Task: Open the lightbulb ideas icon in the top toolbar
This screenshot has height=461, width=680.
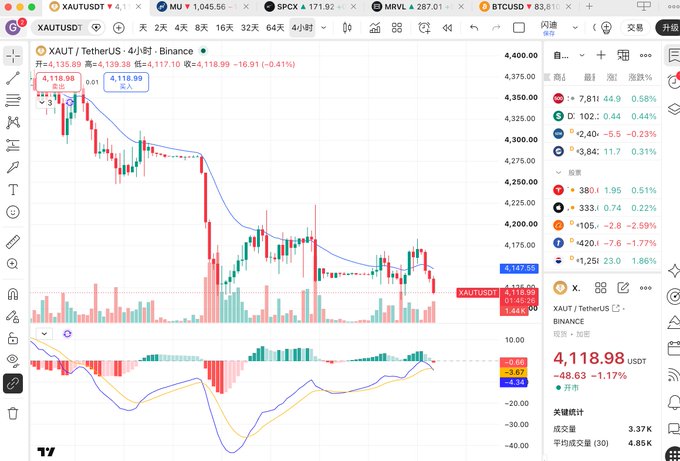Action: point(606,28)
